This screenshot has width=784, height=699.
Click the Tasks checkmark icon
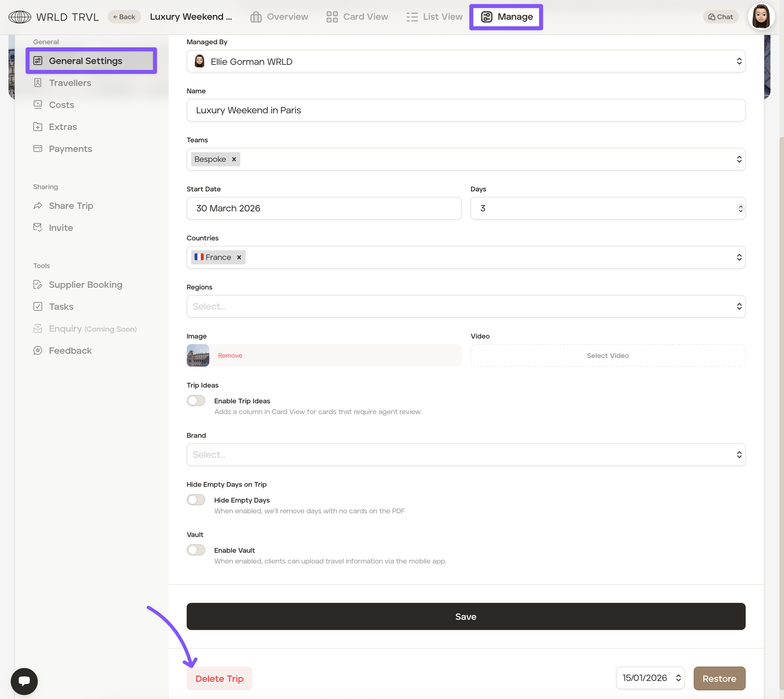click(38, 306)
